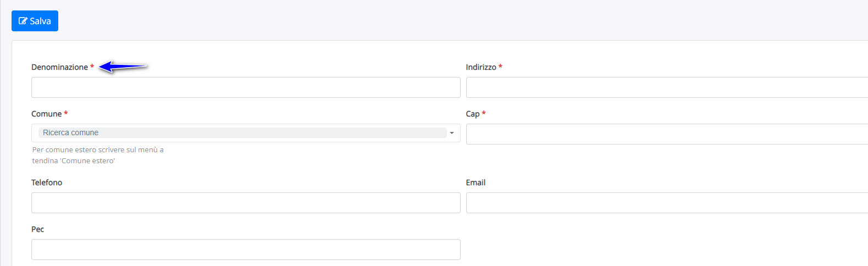Click the blue arrow pointing to Denominazione
Image resolution: width=868 pixels, height=266 pixels.
pyautogui.click(x=123, y=66)
